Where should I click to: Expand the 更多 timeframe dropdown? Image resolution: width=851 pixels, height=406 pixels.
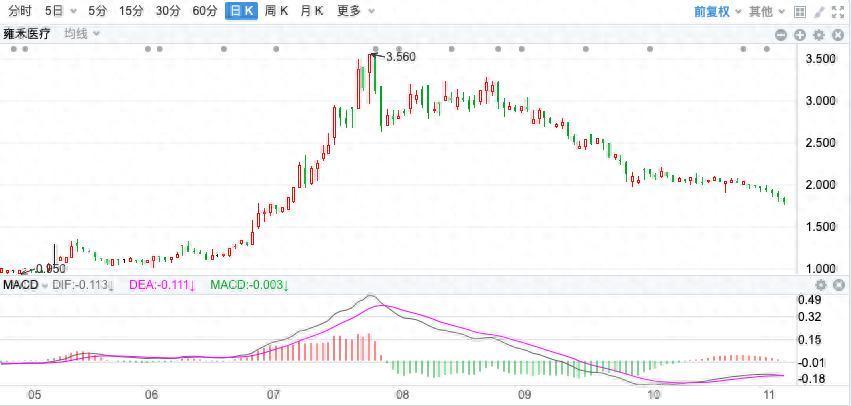click(356, 11)
